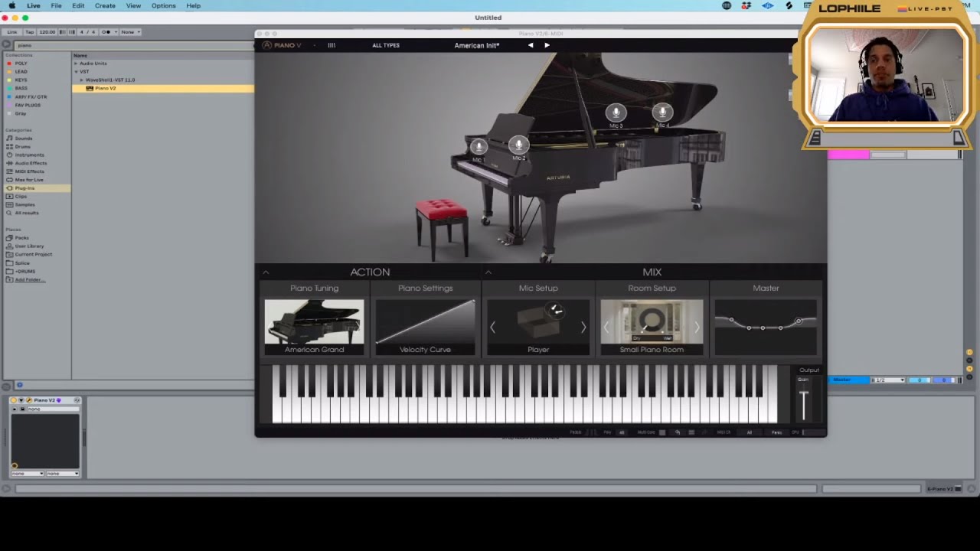Viewport: 980px width, 551px height.
Task: Open the Options menu
Action: (x=163, y=5)
